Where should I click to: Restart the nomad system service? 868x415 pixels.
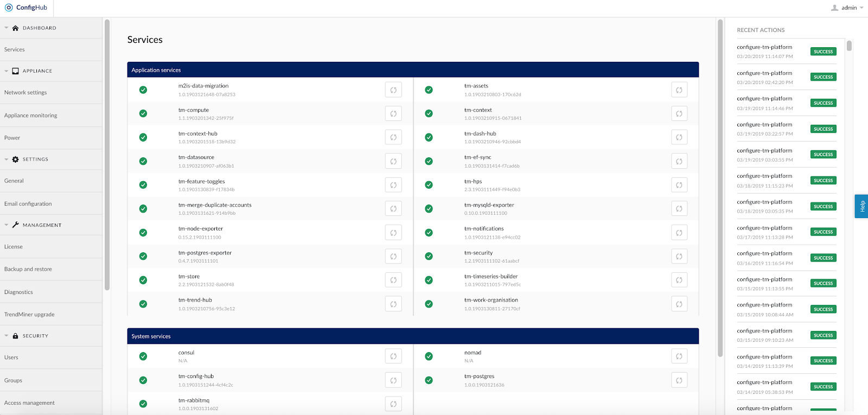pos(679,356)
